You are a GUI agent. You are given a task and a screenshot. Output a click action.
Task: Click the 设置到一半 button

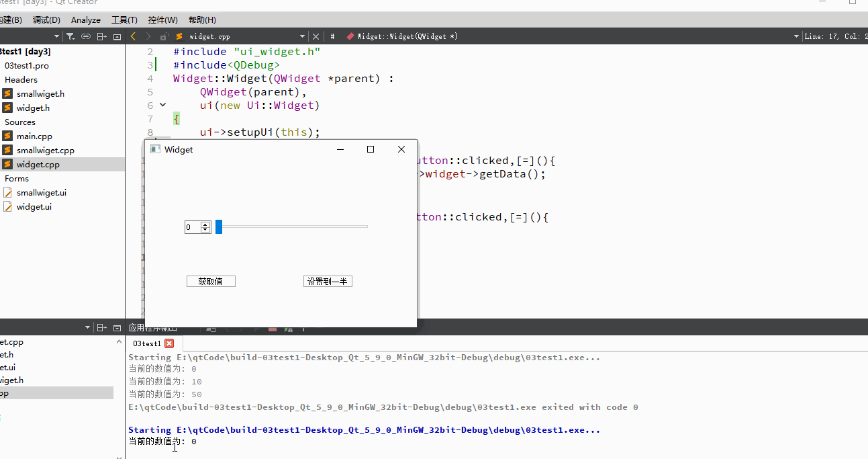tap(328, 282)
